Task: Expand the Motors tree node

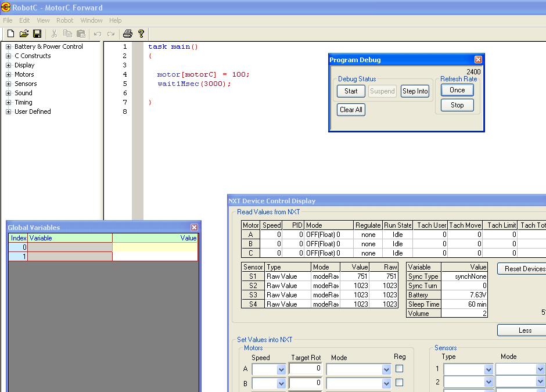Action: 8,74
